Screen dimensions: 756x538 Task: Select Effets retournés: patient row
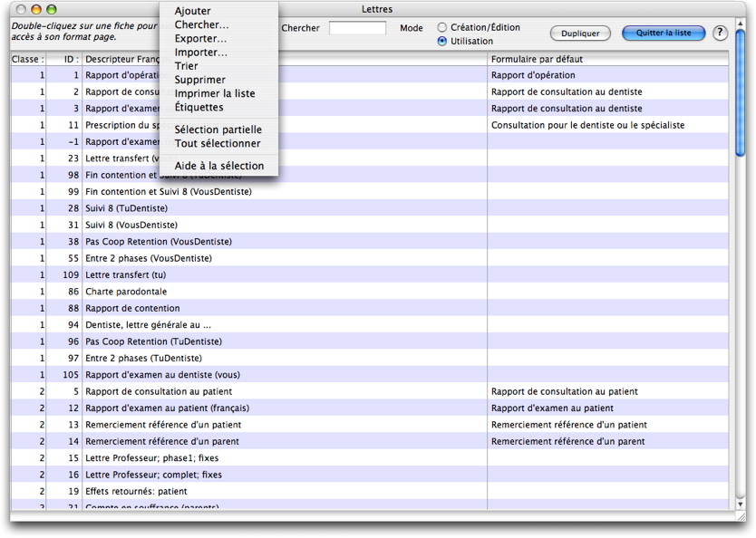click(x=369, y=491)
